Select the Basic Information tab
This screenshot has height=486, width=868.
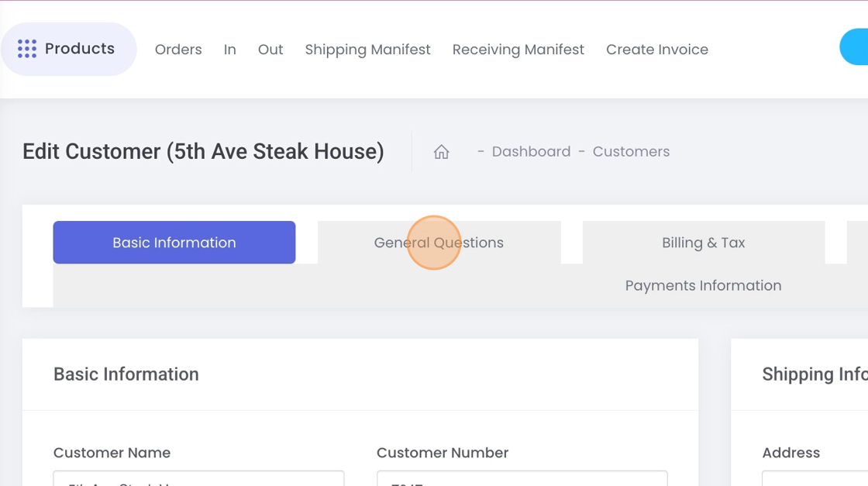click(174, 243)
